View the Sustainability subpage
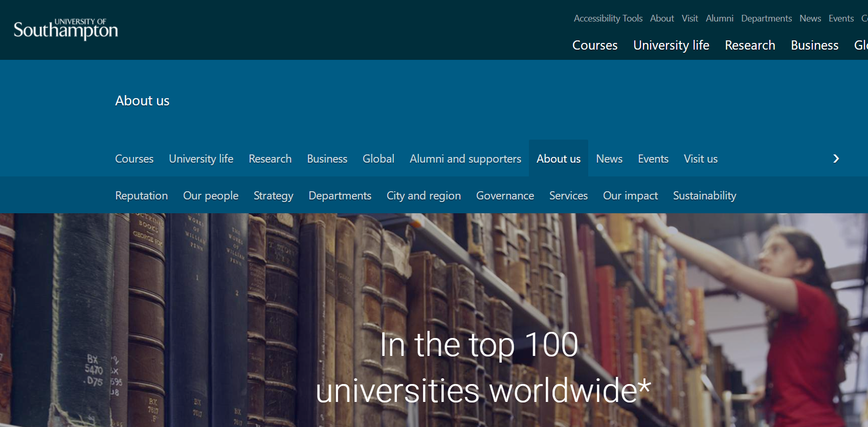868x427 pixels. point(704,196)
